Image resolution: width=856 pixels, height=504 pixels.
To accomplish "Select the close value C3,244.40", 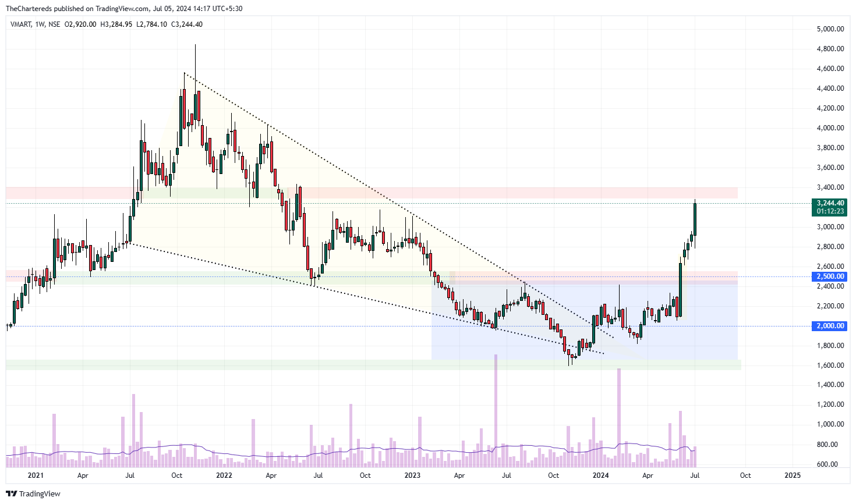I will point(187,24).
